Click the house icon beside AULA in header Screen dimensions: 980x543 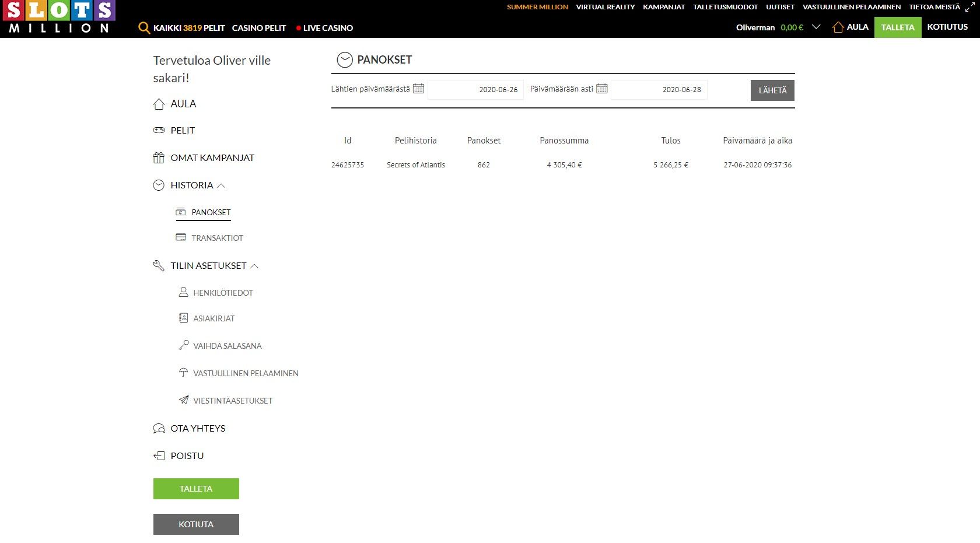pyautogui.click(x=838, y=27)
